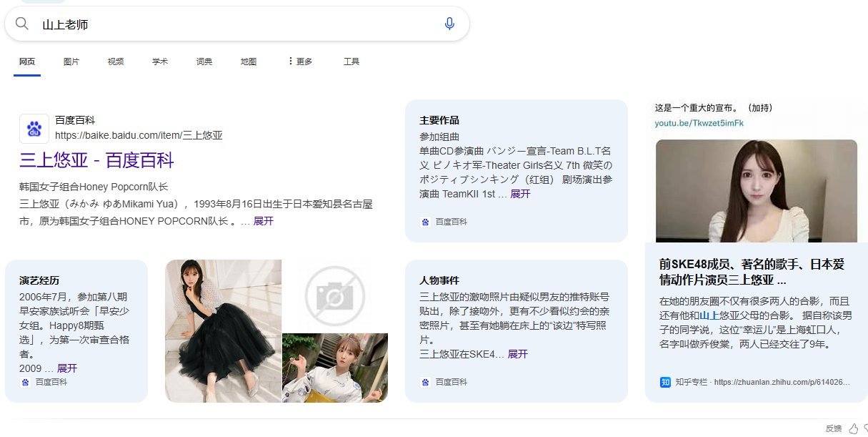Expand the 主要作品 card text

tap(520, 194)
